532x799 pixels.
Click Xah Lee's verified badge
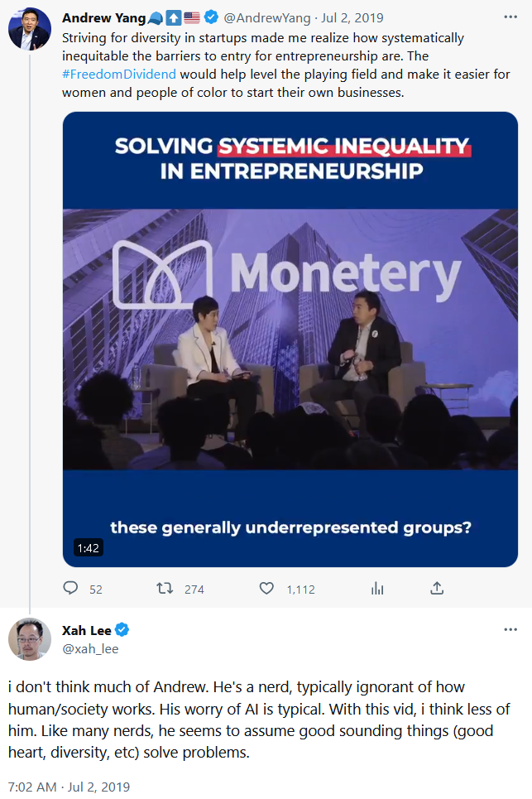coord(122,631)
